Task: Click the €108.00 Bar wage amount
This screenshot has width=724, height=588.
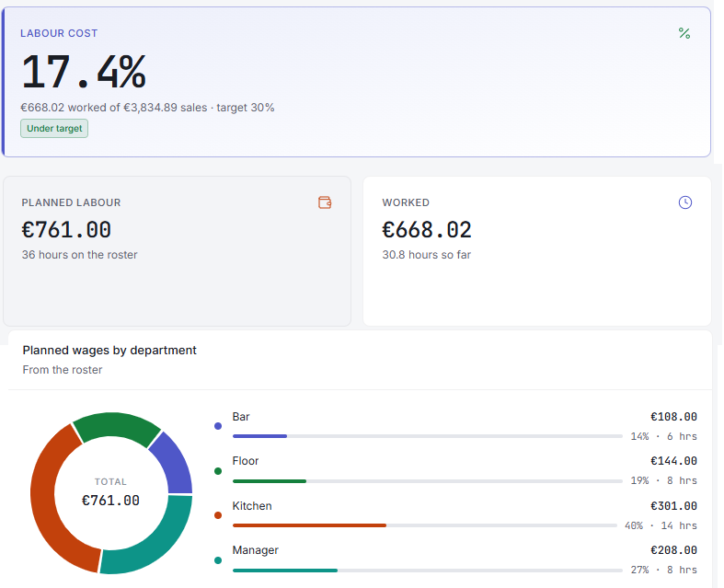Action: [x=673, y=417]
